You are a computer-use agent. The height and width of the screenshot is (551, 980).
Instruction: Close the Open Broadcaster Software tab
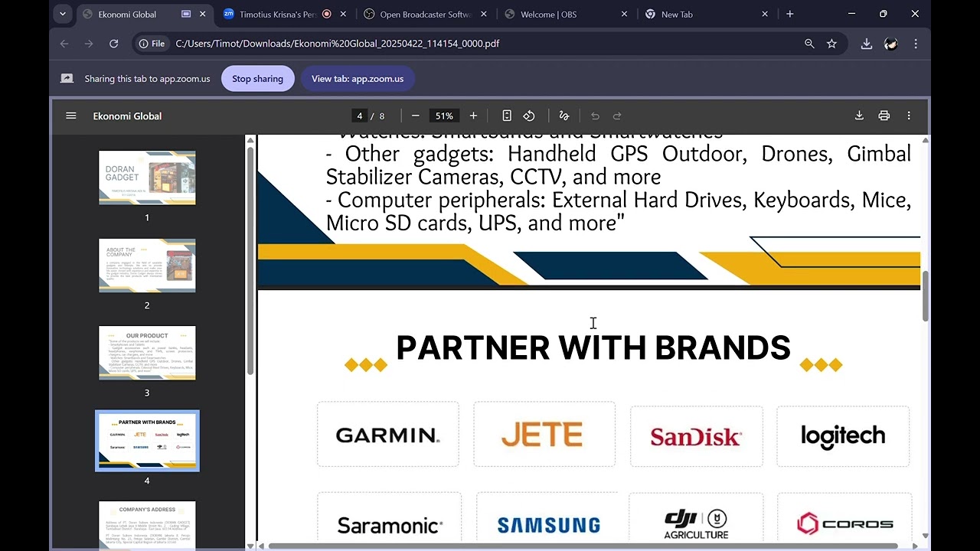[x=484, y=15]
